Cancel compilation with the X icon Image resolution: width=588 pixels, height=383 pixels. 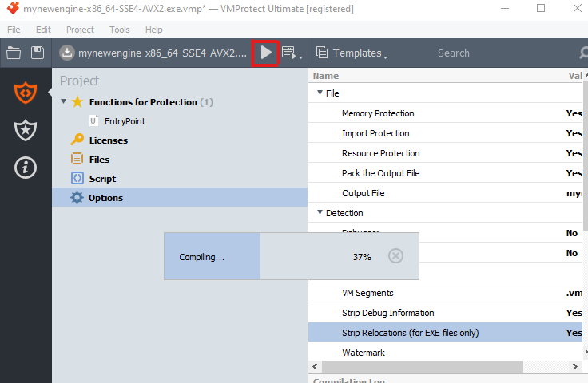click(x=395, y=256)
